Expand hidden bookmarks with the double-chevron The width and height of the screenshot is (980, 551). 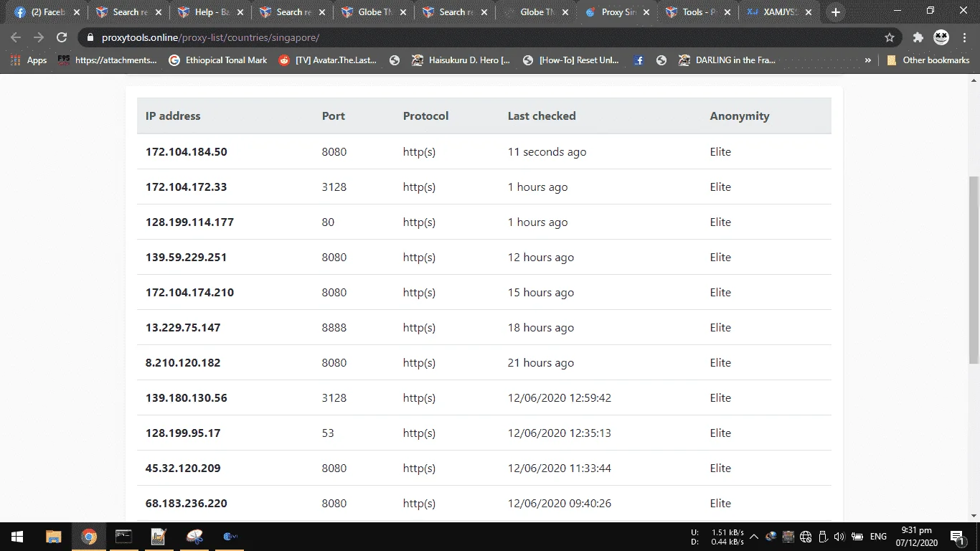868,60
